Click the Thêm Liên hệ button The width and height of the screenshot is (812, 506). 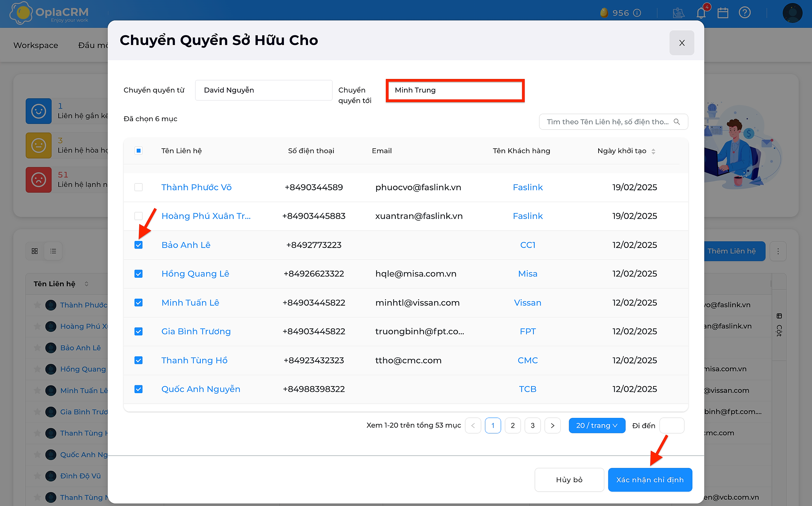tap(734, 251)
